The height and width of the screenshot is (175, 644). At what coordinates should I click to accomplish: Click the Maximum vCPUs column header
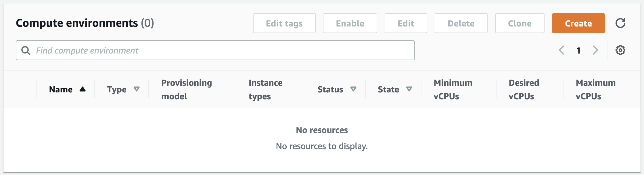click(x=596, y=89)
